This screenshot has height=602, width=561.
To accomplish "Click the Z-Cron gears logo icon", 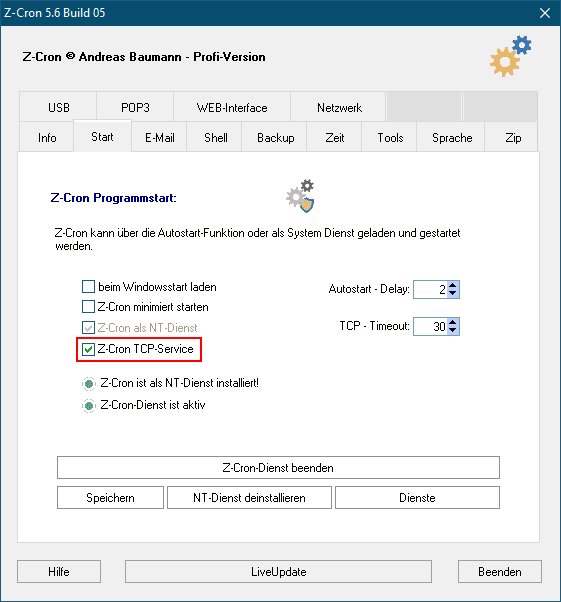I will pyautogui.click(x=510, y=56).
